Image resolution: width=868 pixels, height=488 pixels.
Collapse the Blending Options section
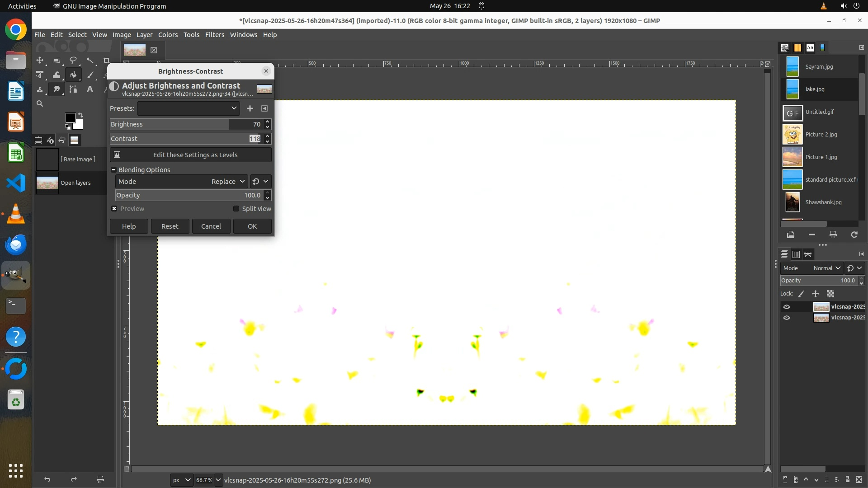[114, 170]
